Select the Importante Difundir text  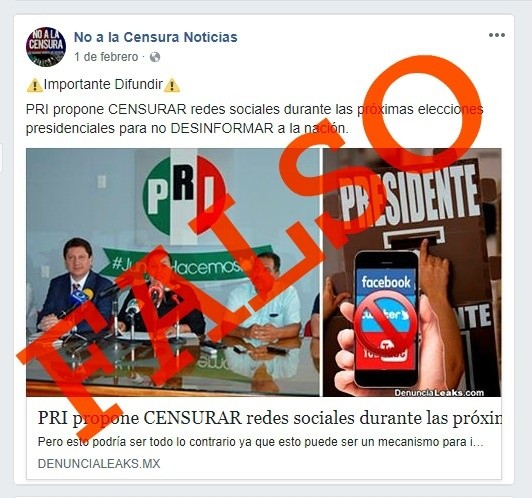tap(103, 84)
